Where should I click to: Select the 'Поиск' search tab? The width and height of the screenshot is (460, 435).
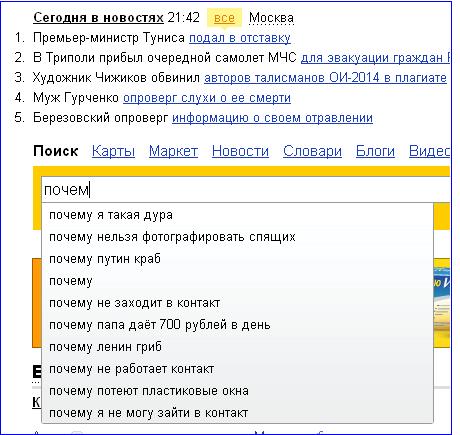click(x=56, y=151)
